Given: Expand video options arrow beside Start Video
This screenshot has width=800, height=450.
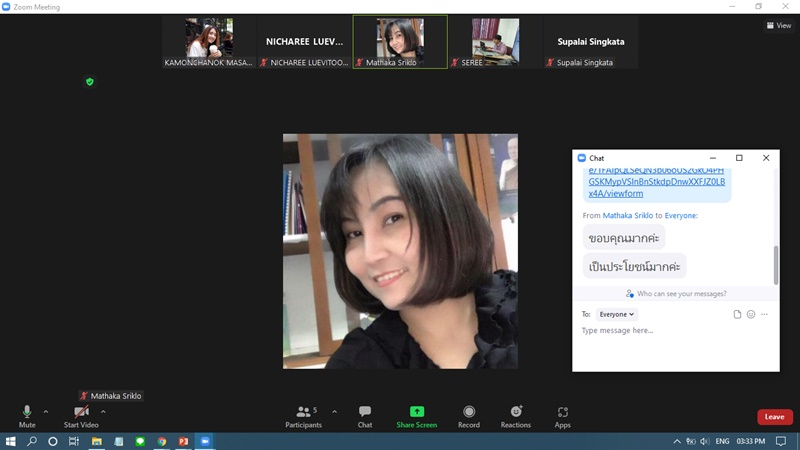Looking at the screenshot, I should (103, 411).
